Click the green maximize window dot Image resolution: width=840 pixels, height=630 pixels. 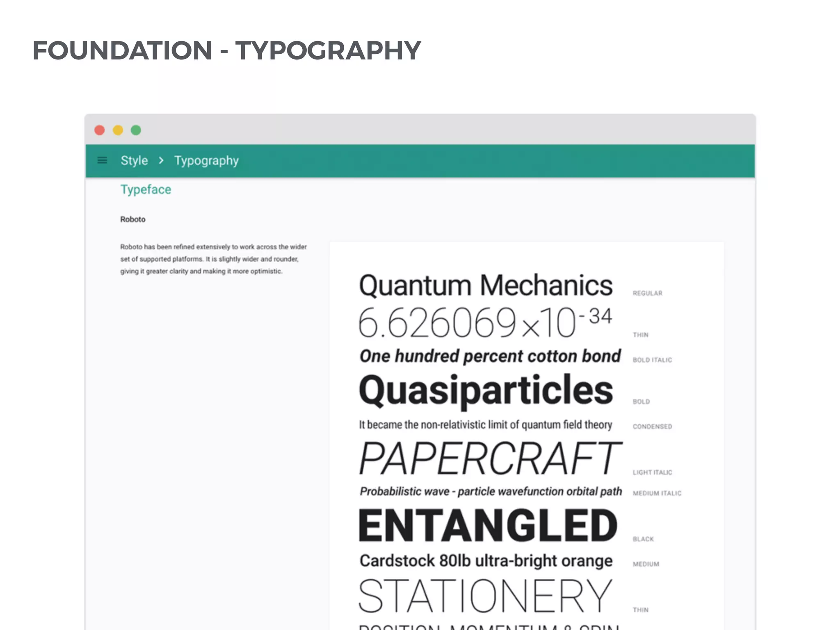click(x=136, y=130)
